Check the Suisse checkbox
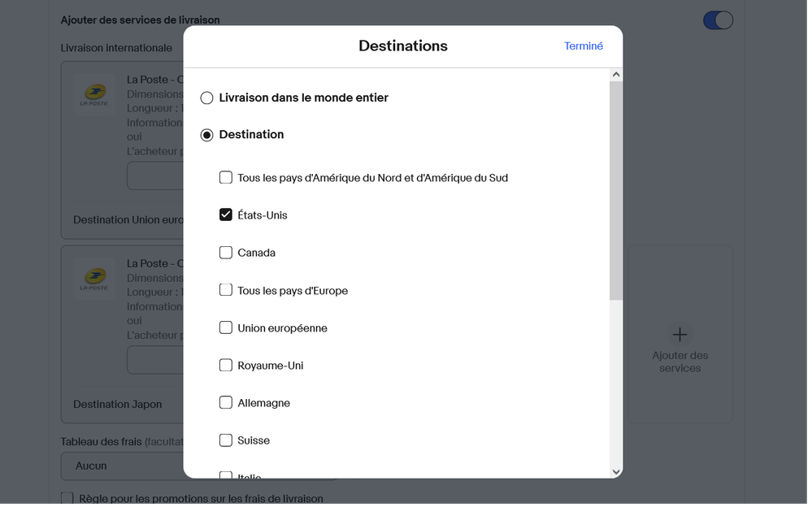 coord(227,442)
